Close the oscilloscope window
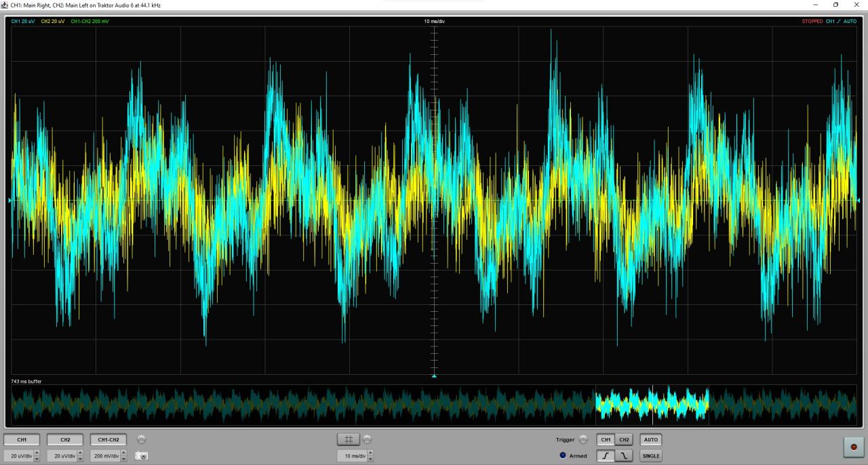This screenshot has width=868, height=465. coord(856,5)
